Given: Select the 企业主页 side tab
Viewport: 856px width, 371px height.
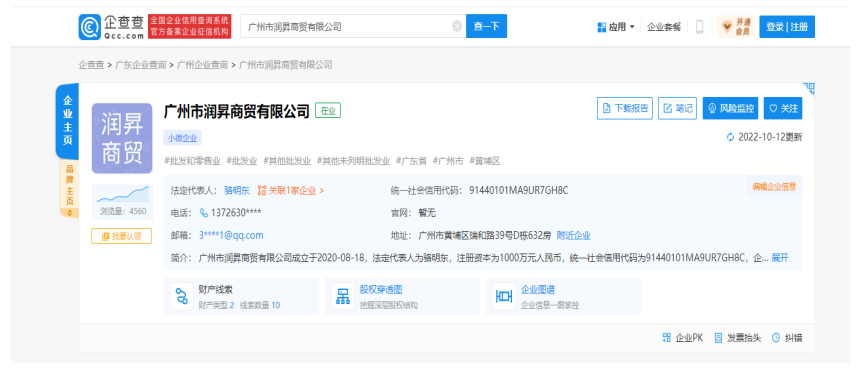Looking at the screenshot, I should click(x=68, y=121).
